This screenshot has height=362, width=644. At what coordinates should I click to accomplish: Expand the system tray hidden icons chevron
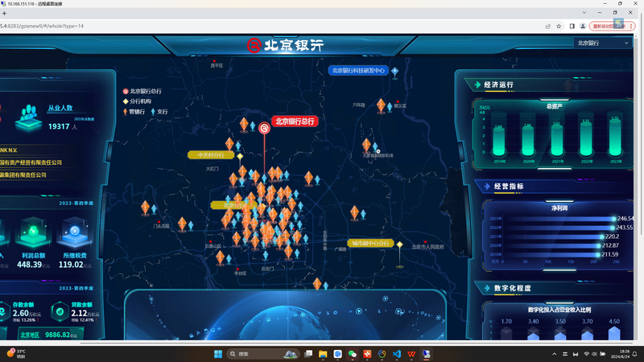555,354
